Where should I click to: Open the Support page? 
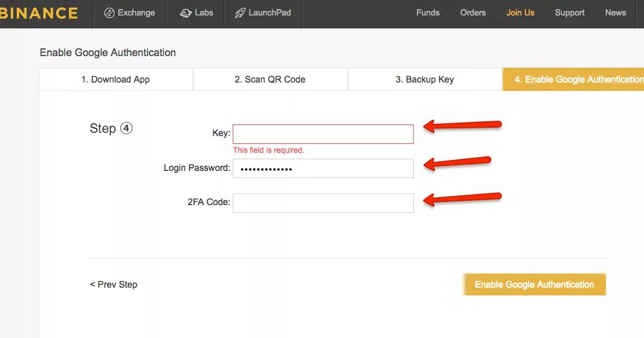click(x=570, y=12)
